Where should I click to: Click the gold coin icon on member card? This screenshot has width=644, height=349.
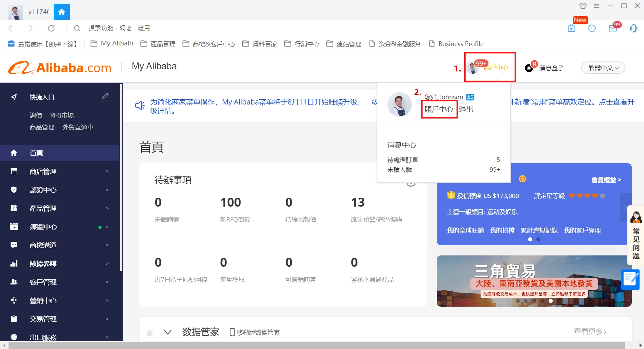522,179
